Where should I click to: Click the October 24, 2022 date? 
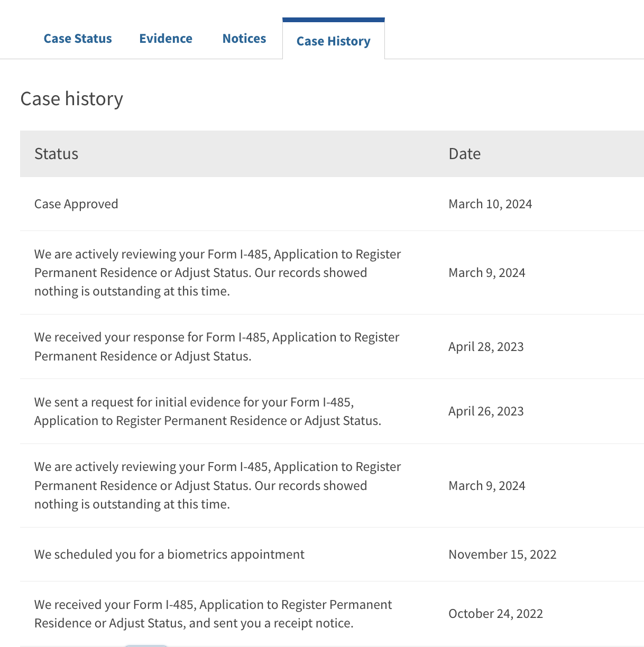point(496,614)
